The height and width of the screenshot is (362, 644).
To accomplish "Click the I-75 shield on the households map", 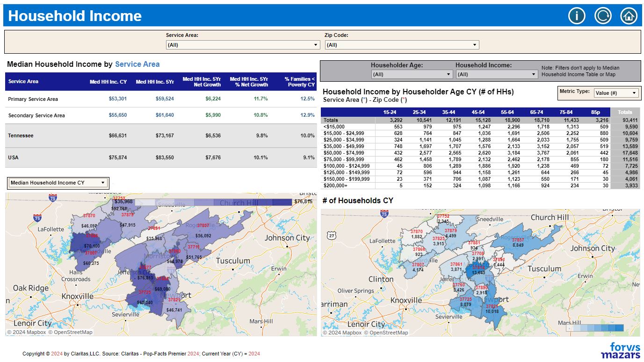I will (x=384, y=214).
